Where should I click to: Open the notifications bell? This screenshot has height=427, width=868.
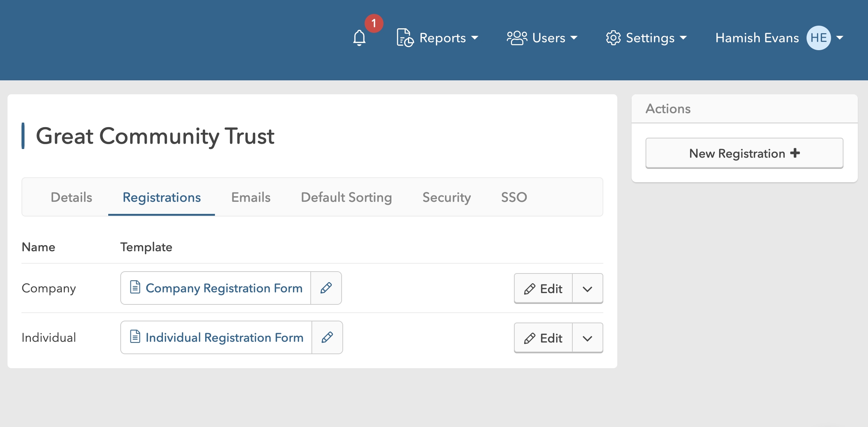coord(359,38)
